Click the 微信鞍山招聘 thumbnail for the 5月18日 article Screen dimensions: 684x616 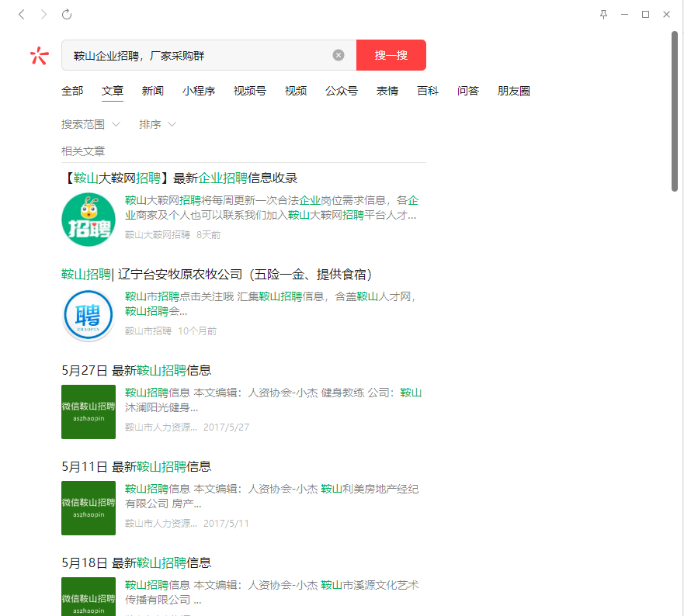click(x=89, y=597)
